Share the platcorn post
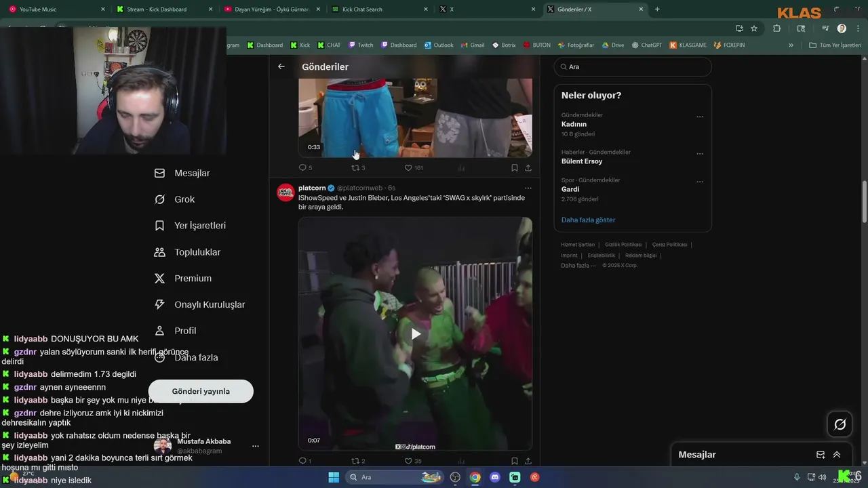Screen dimensions: 868x488 [528, 461]
